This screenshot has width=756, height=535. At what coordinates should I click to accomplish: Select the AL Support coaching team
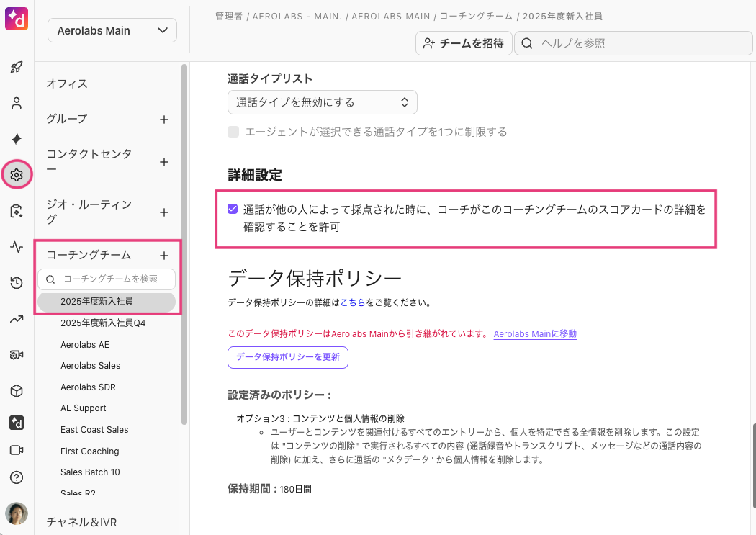(84, 408)
